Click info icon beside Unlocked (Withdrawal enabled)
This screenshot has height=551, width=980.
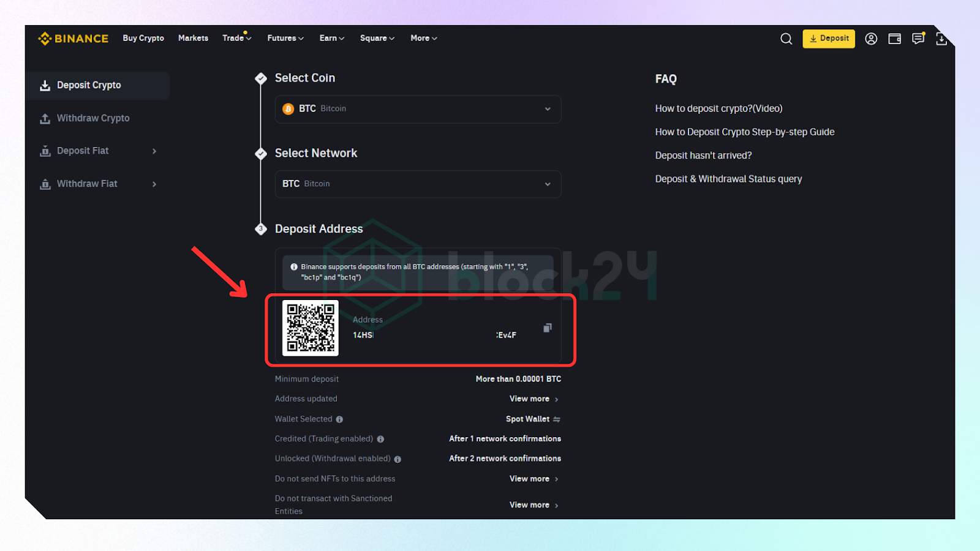[398, 459]
